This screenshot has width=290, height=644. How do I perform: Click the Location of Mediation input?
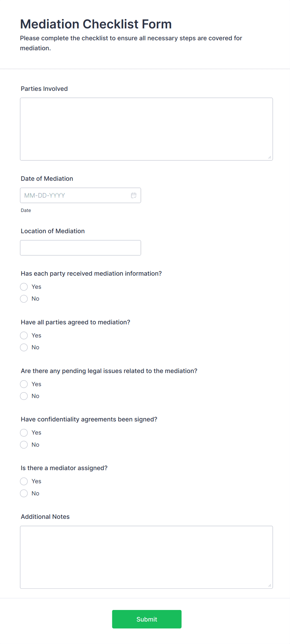pos(80,248)
